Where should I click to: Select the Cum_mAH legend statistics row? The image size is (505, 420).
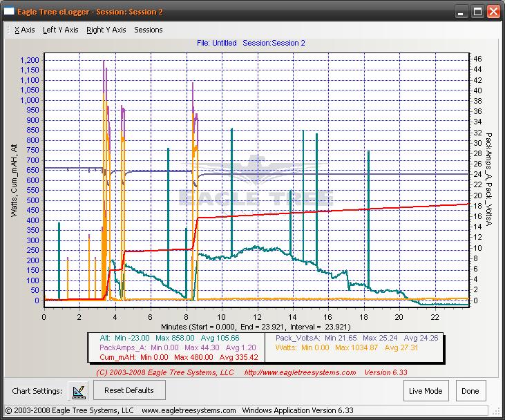click(x=179, y=357)
